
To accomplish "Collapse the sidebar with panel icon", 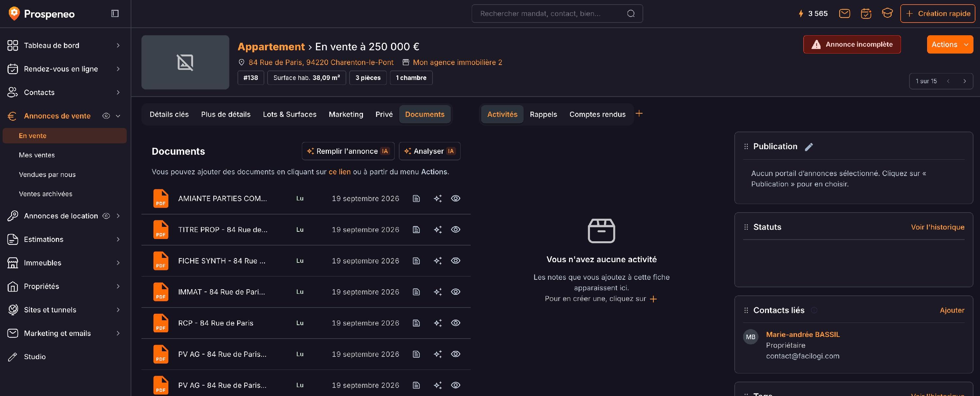I will [x=115, y=14].
